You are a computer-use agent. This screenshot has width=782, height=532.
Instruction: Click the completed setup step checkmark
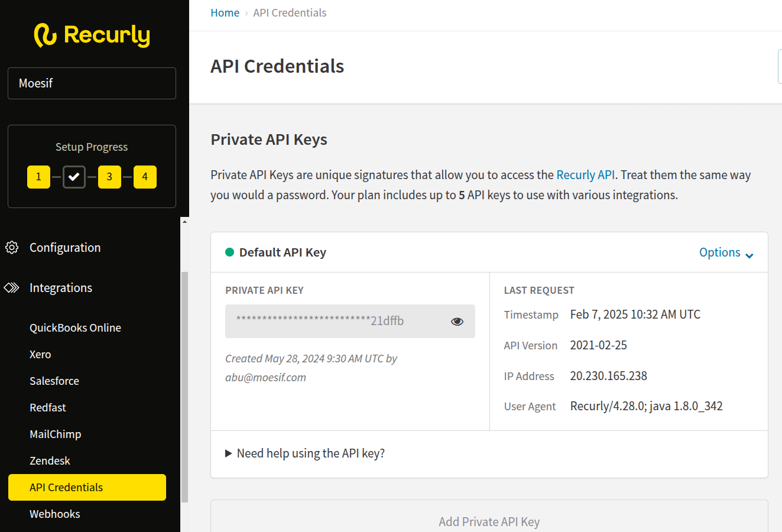click(x=74, y=177)
